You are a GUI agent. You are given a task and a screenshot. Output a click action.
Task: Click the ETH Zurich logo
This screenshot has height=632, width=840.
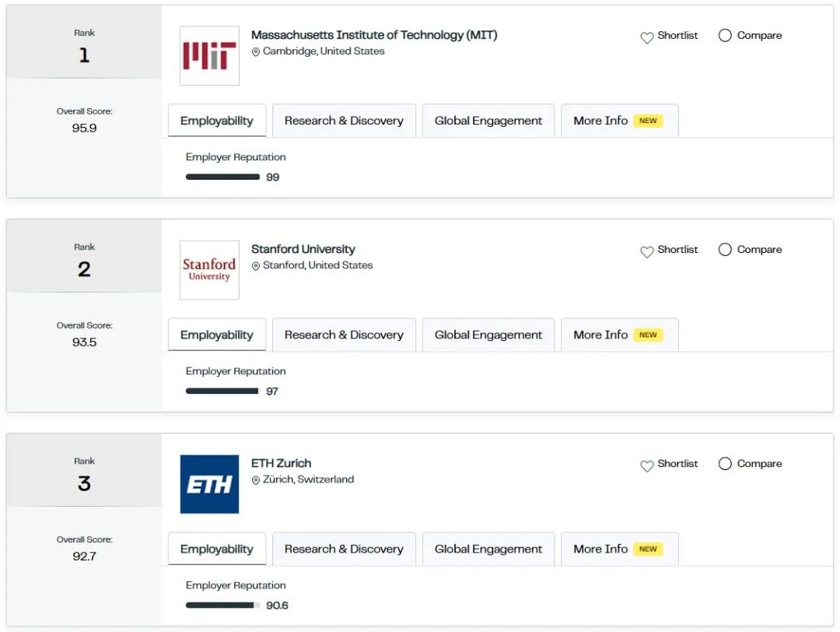tap(209, 484)
